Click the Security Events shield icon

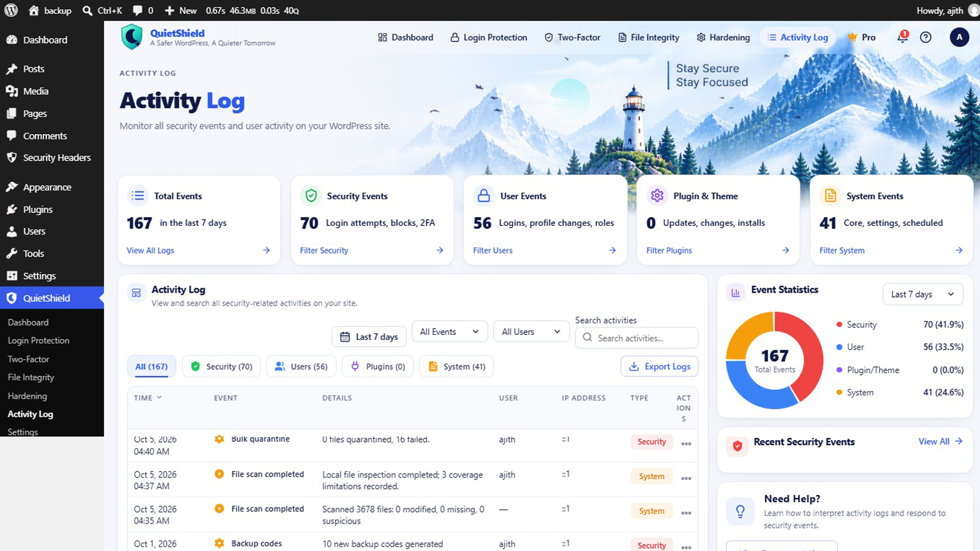(x=311, y=196)
